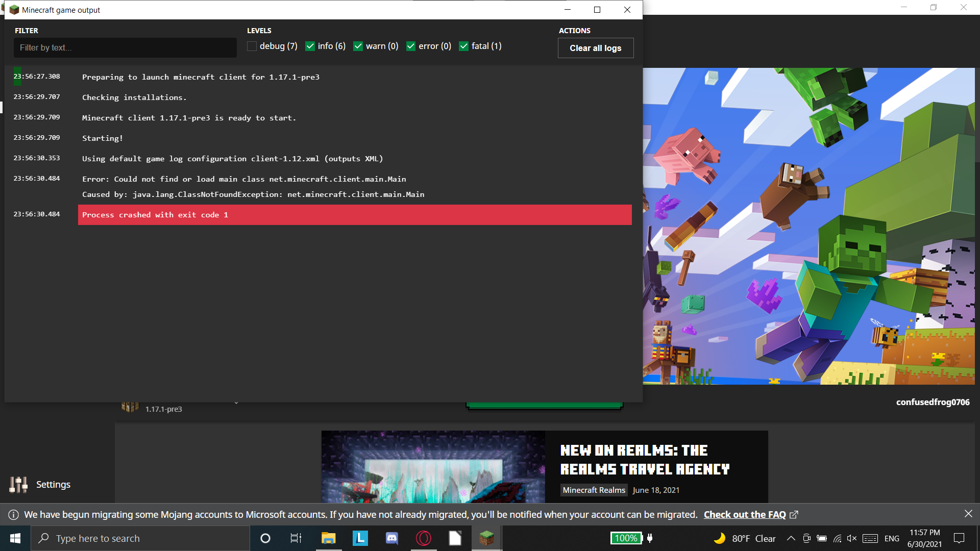Open the Check out the FAQ link

click(745, 515)
